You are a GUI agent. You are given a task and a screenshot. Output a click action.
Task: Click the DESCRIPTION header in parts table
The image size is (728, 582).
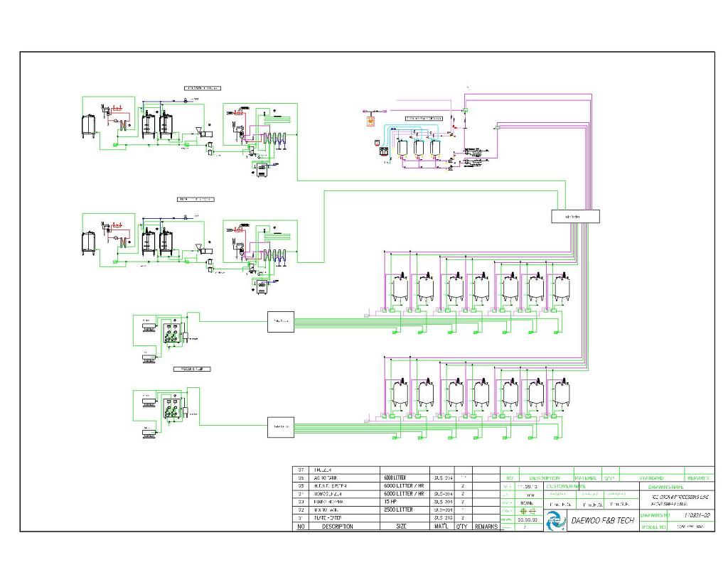click(338, 527)
